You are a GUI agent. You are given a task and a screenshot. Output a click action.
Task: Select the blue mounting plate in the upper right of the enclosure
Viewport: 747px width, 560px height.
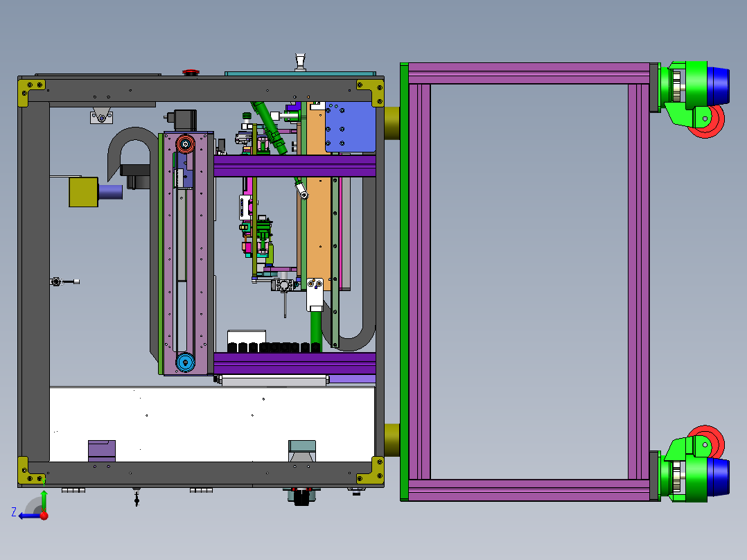click(350, 127)
